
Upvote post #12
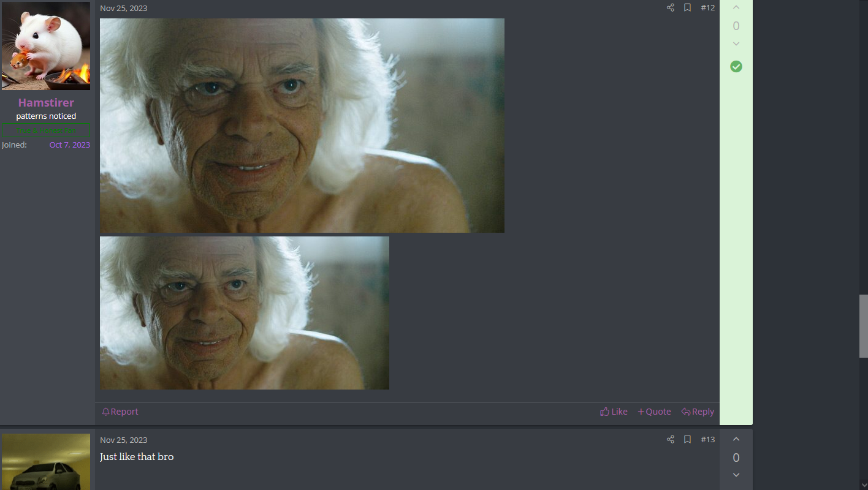pyautogui.click(x=736, y=7)
